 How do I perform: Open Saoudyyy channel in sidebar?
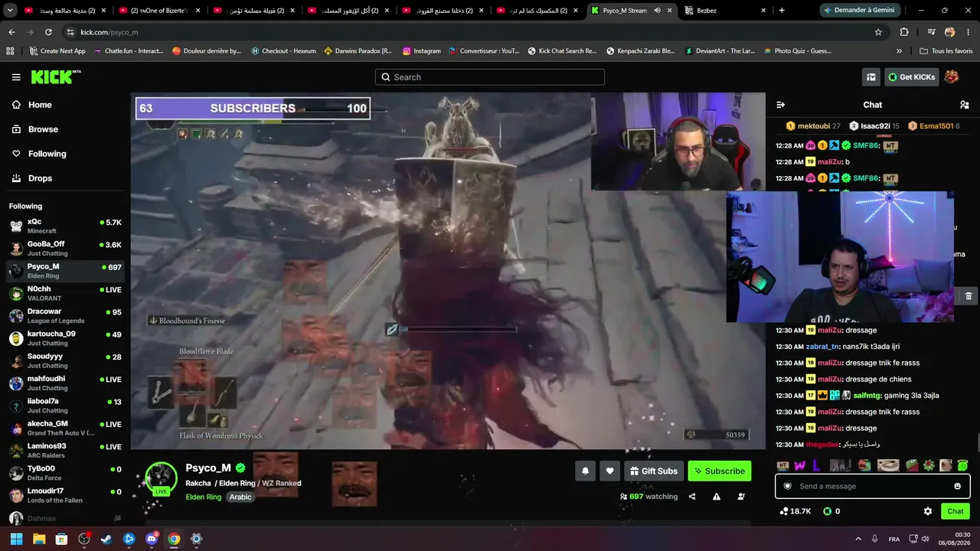[x=65, y=360]
